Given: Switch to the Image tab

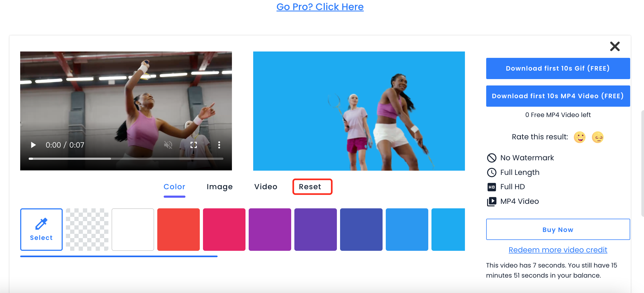Looking at the screenshot, I should click(x=220, y=187).
